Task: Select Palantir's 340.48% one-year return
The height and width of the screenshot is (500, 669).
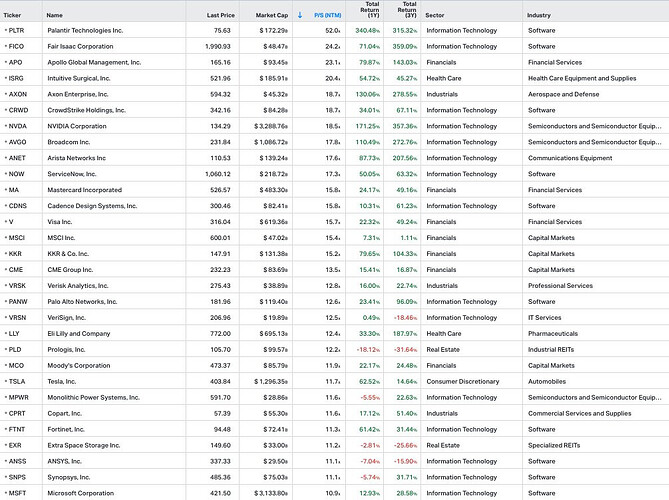Action: 368,30
